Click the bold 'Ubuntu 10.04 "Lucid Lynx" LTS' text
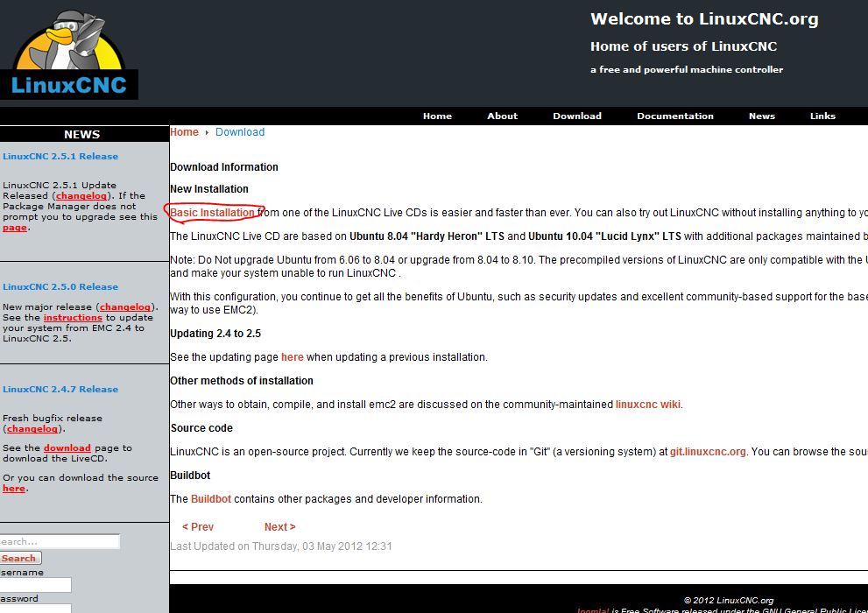The width and height of the screenshot is (868, 613). pyautogui.click(x=604, y=236)
